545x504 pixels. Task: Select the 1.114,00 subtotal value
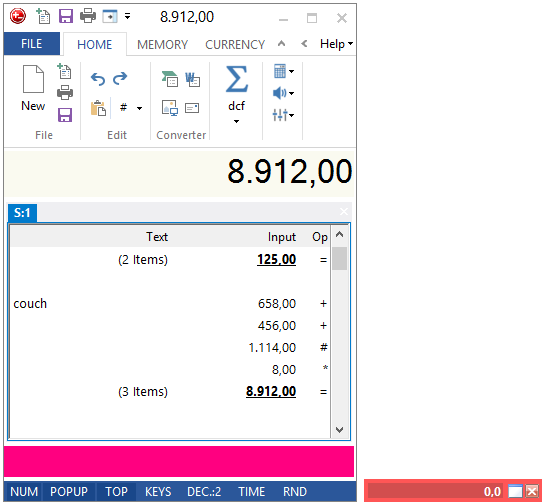pyautogui.click(x=272, y=347)
